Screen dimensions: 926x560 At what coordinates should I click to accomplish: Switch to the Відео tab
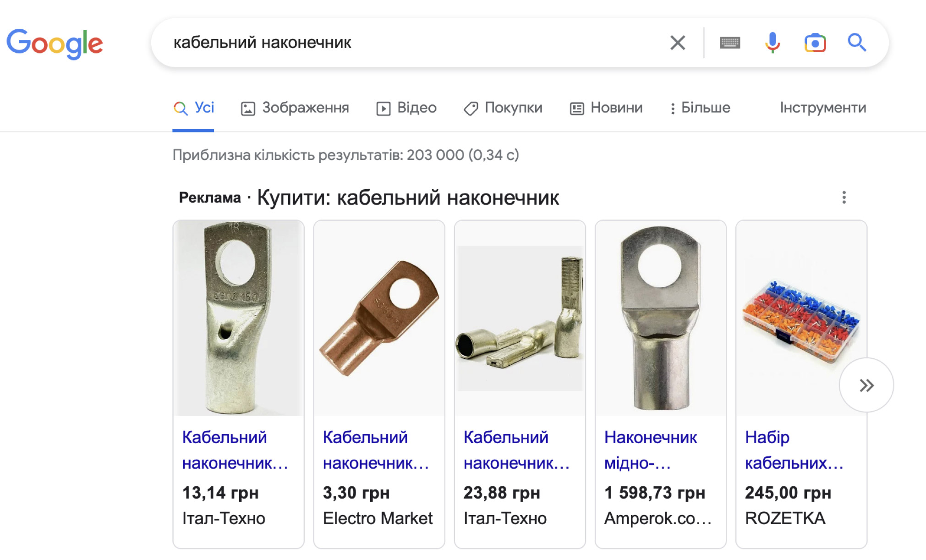[x=406, y=108]
